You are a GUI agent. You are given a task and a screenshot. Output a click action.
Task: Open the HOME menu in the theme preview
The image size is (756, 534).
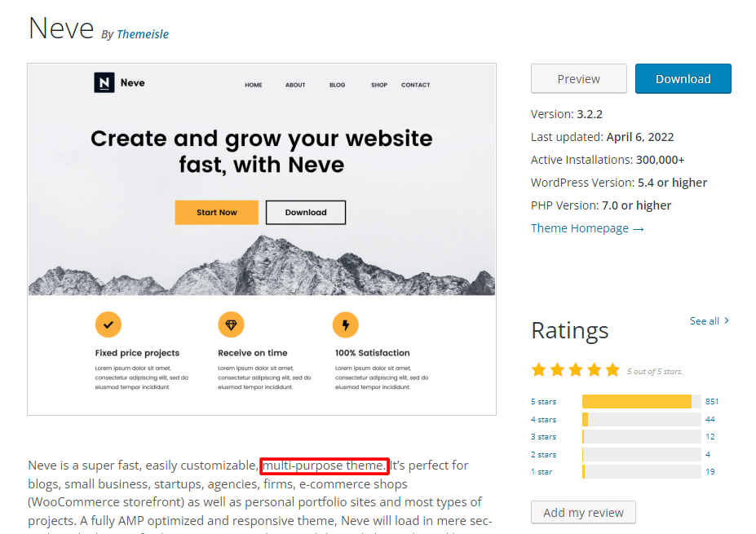click(253, 84)
